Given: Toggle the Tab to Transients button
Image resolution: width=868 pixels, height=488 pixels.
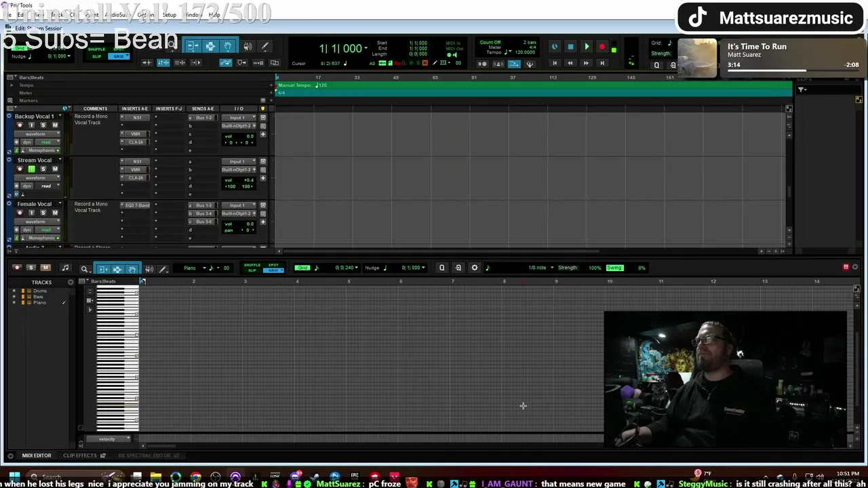Looking at the screenshot, I should (147, 62).
